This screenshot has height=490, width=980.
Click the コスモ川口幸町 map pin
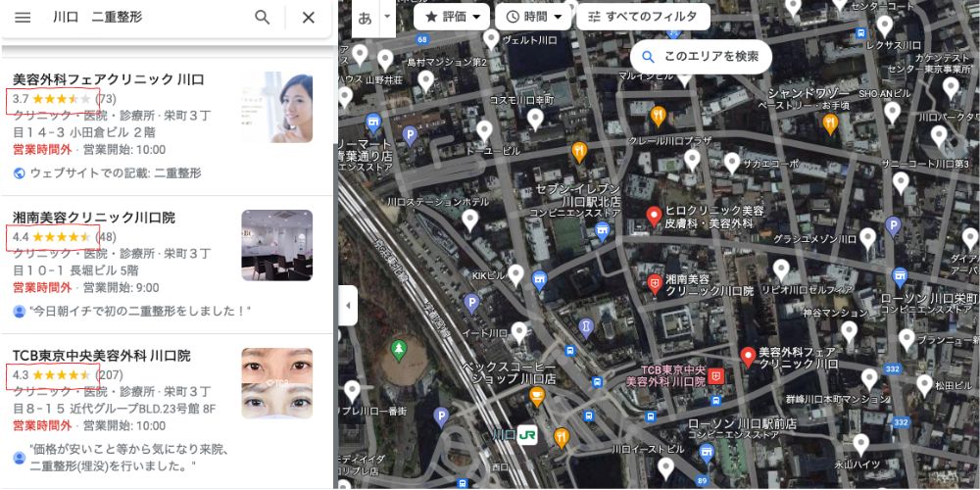tap(535, 120)
